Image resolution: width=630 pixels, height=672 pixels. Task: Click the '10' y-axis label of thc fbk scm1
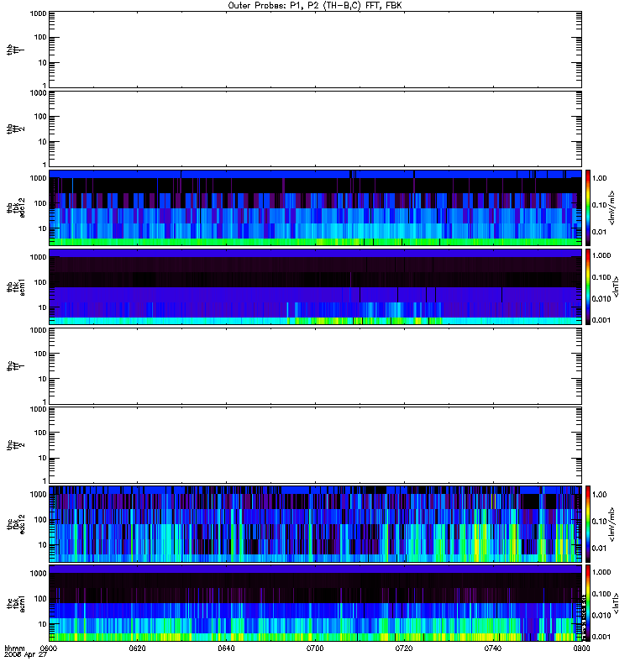tap(43, 624)
